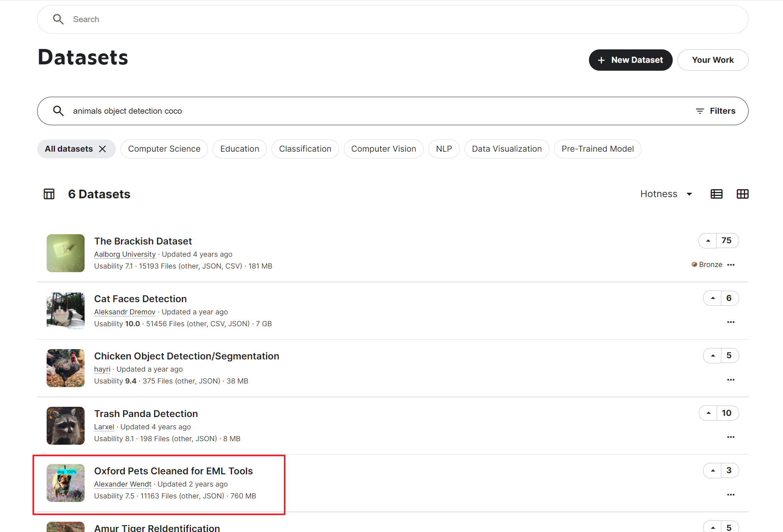
Task: Click the table icon beside 6 Datasets
Action: [49, 194]
